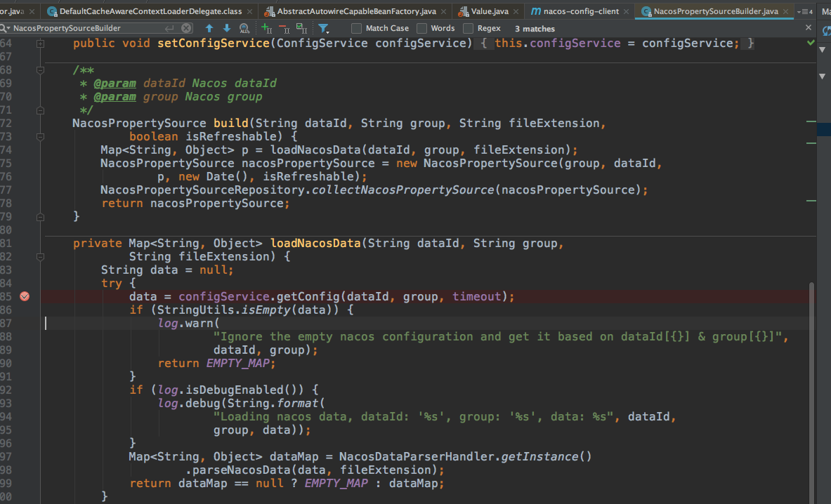
Task: Click the green inspections checkmark indicator
Action: pyautogui.click(x=812, y=43)
